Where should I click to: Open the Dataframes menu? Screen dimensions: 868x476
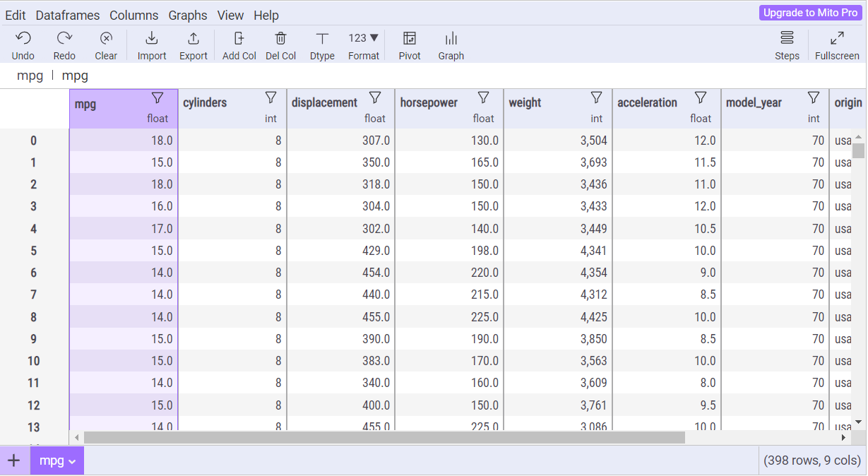point(68,15)
